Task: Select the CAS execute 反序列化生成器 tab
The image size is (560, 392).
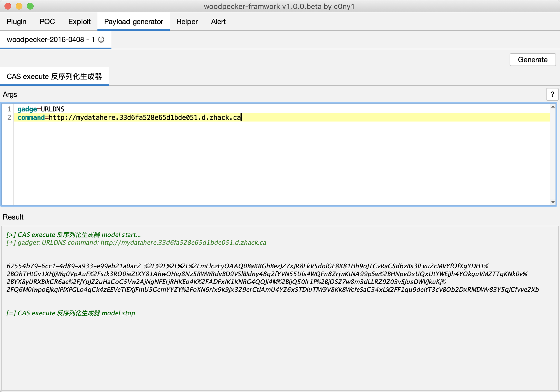Action: [x=54, y=76]
